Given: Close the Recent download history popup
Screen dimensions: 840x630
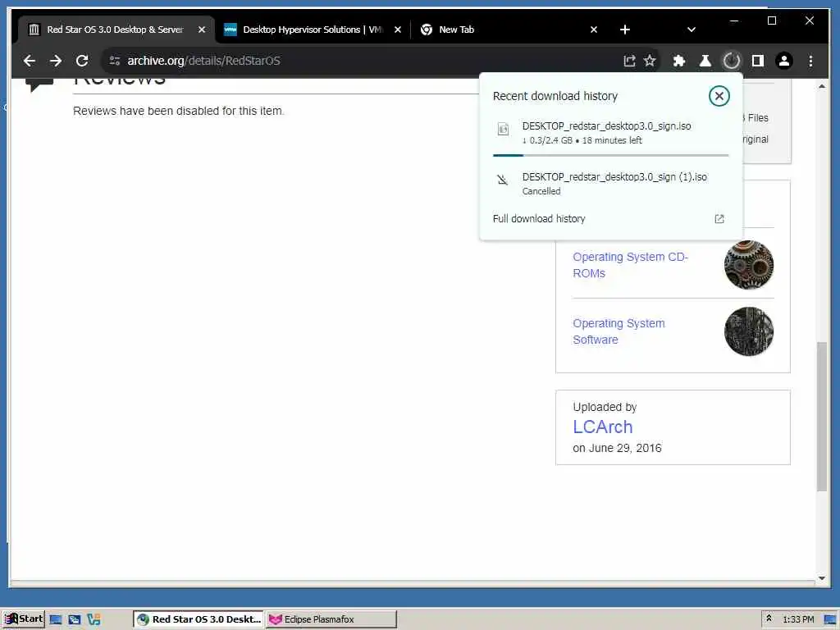Looking at the screenshot, I should tap(719, 96).
